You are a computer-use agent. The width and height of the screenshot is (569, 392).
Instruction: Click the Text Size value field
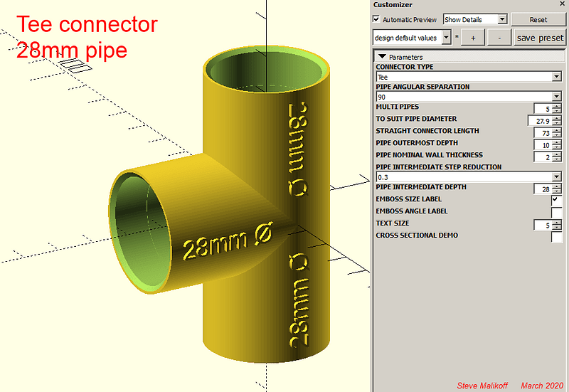pos(543,225)
